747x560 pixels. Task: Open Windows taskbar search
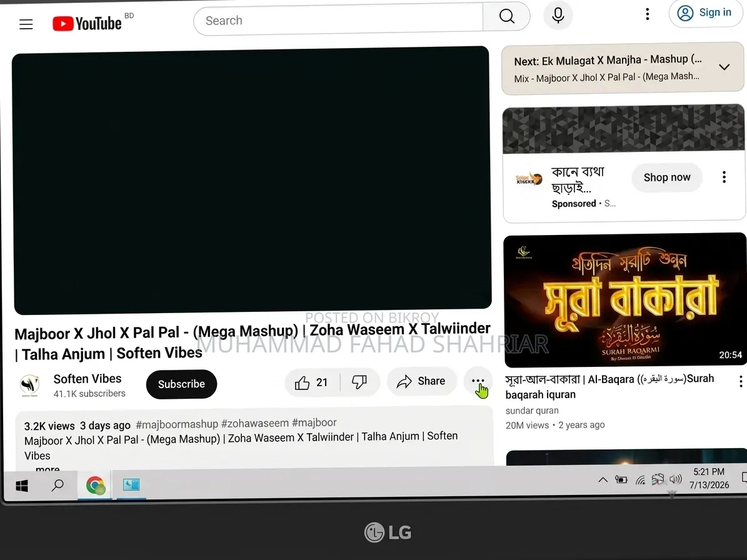tap(58, 485)
